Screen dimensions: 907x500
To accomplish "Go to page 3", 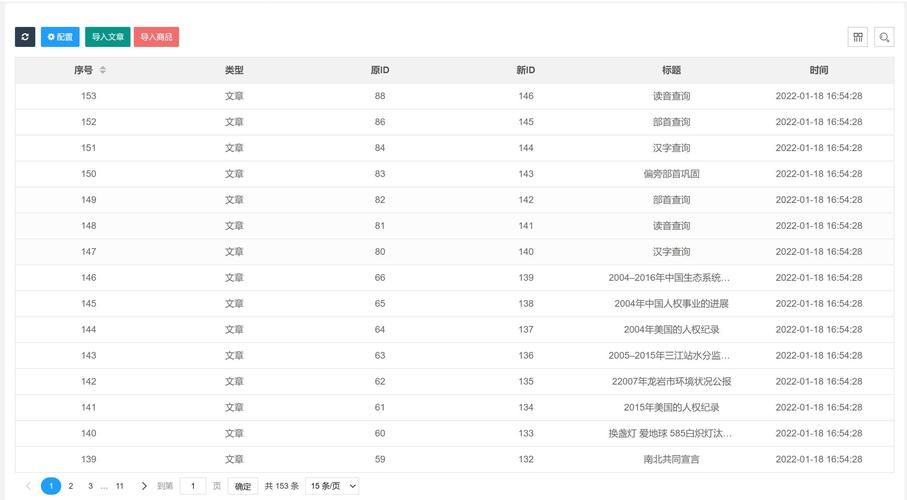I will tap(90, 486).
